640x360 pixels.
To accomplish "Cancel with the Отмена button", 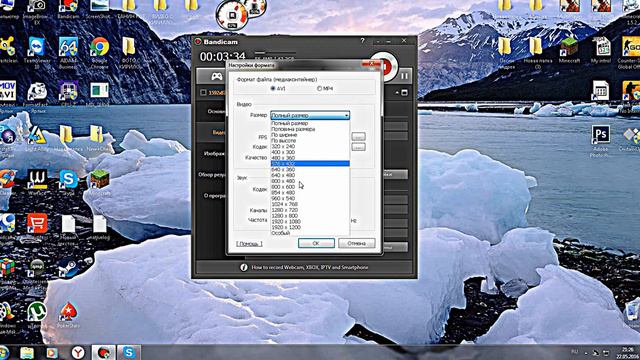I will click(x=356, y=243).
